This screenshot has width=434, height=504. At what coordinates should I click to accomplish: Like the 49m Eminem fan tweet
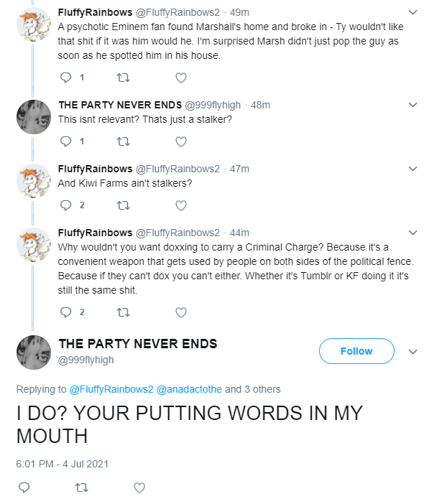click(x=181, y=78)
